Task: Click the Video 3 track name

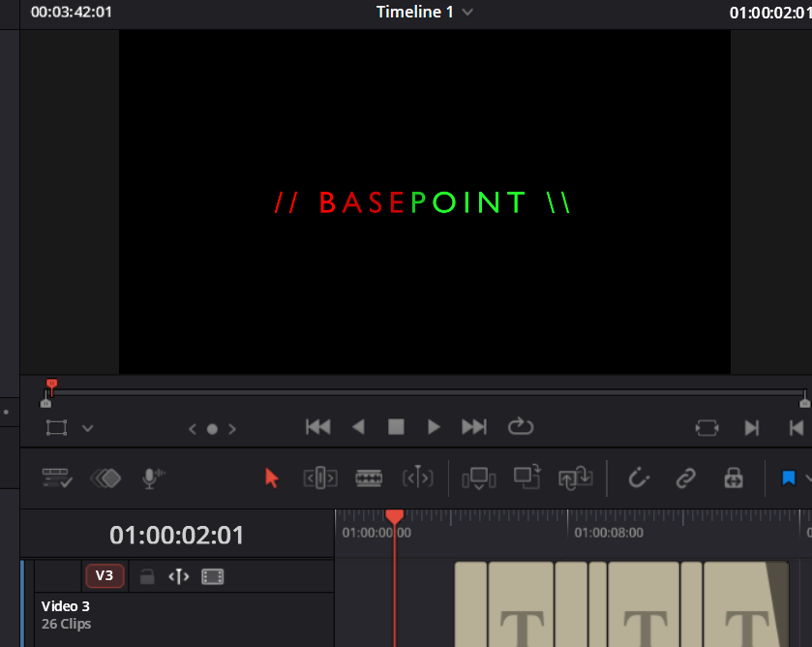Action: click(x=65, y=606)
